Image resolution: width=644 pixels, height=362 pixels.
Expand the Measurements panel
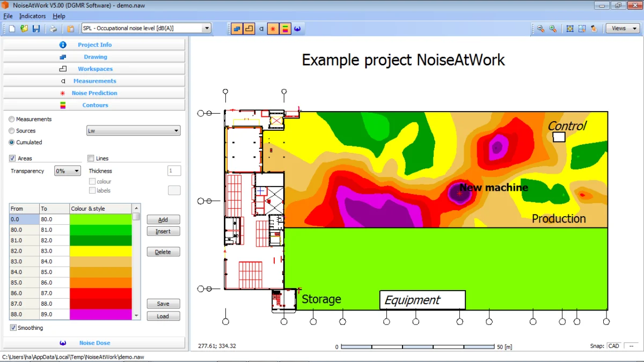tap(94, 81)
